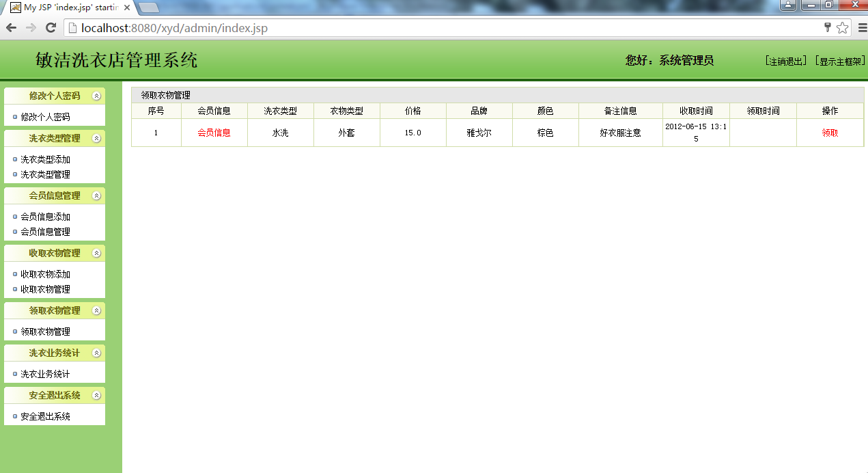Click the 棕色 color cell
868x473 pixels.
coord(545,133)
